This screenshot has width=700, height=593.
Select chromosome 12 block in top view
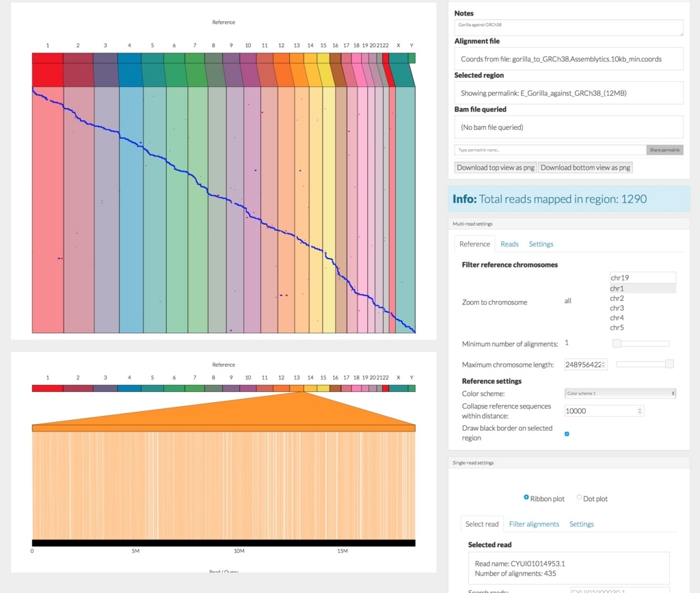pyautogui.click(x=281, y=58)
